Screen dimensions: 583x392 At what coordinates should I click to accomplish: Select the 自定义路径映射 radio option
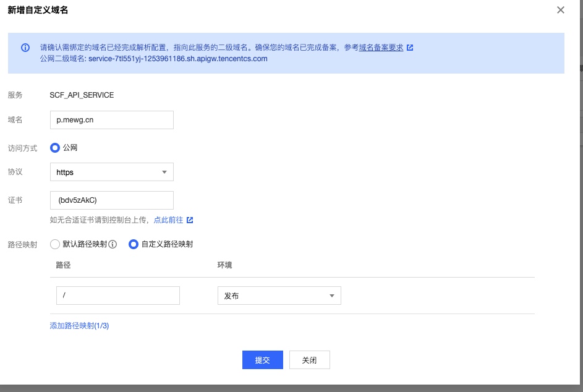click(x=133, y=244)
